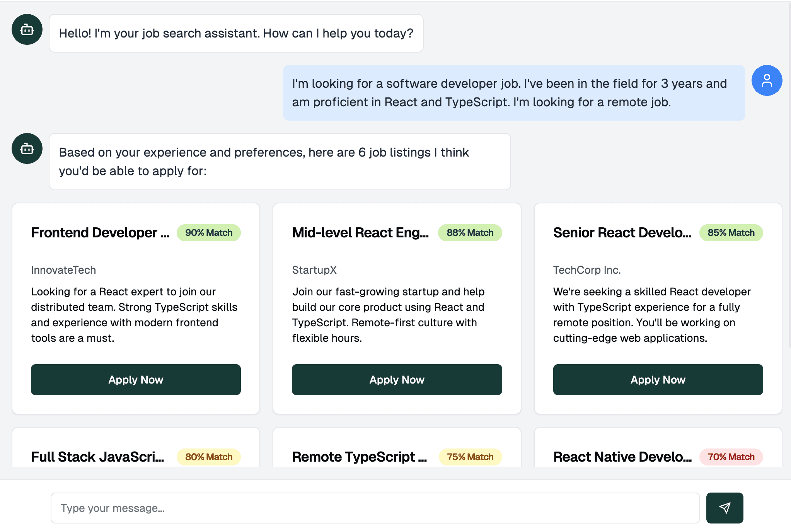The width and height of the screenshot is (791, 532).
Task: Apply Now to the TechCorp Senior React job
Action: pyautogui.click(x=658, y=380)
